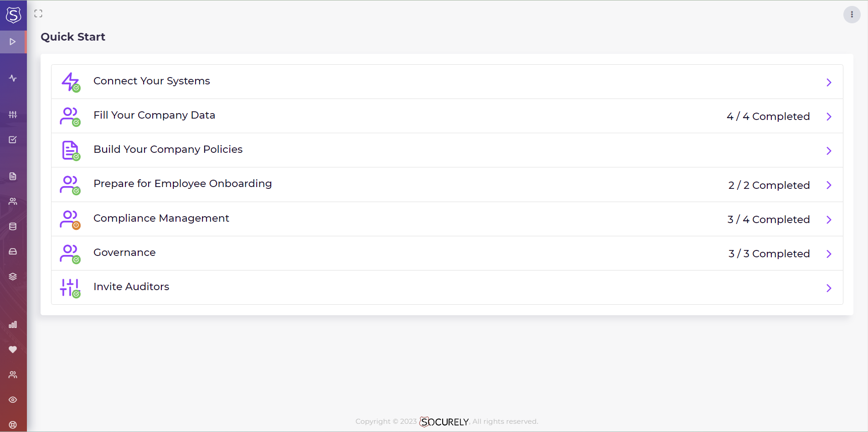Click the Socurely shield logo in sidebar
Image resolution: width=868 pixels, height=432 pixels.
click(13, 15)
